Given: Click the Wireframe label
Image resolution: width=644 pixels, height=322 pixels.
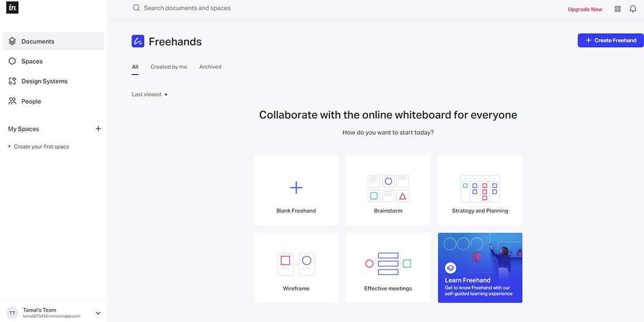Looking at the screenshot, I should click(x=296, y=288).
